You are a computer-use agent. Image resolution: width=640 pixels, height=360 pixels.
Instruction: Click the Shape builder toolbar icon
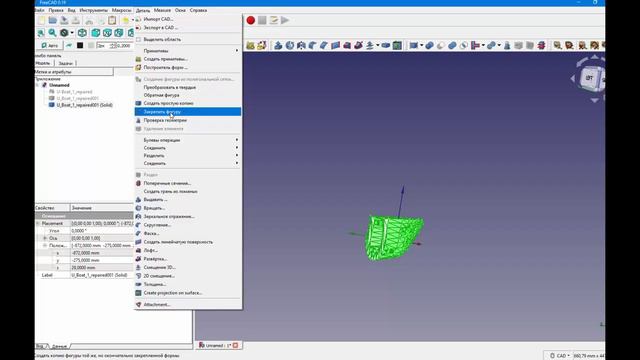[262, 45]
